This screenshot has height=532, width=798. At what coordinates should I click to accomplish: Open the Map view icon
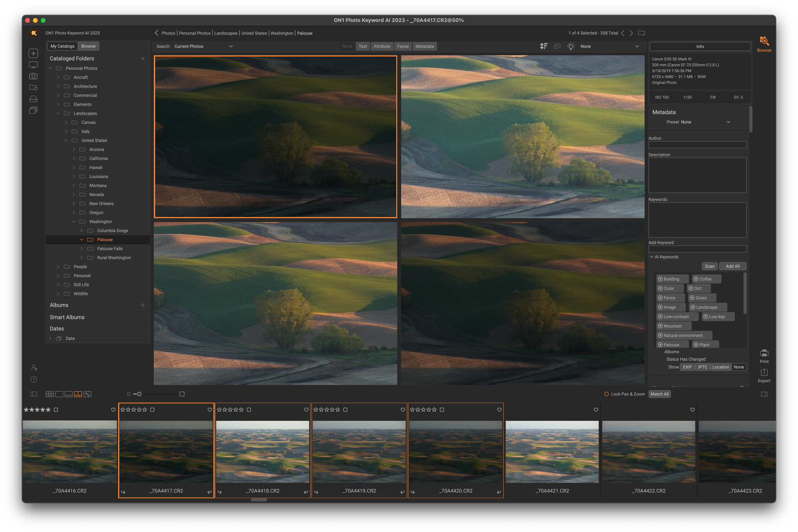point(87,394)
